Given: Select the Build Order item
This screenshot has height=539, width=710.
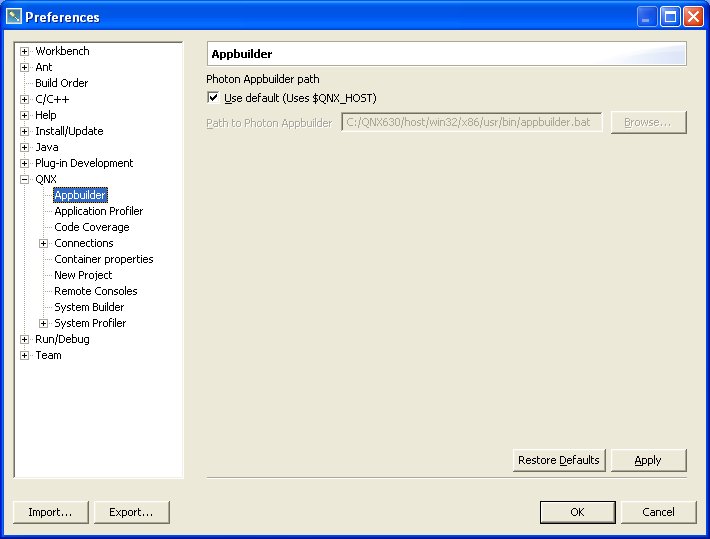Looking at the screenshot, I should point(61,83).
